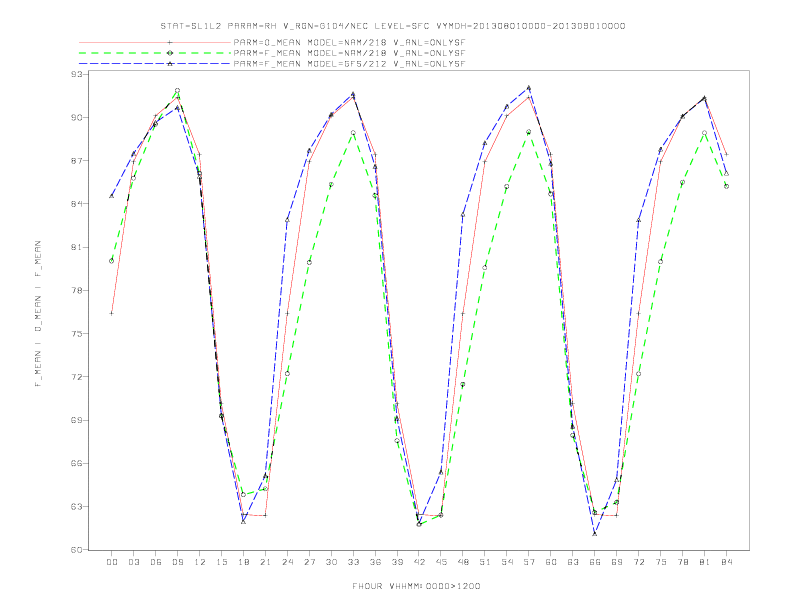Click the x-axis tick label 33

[x=353, y=562]
